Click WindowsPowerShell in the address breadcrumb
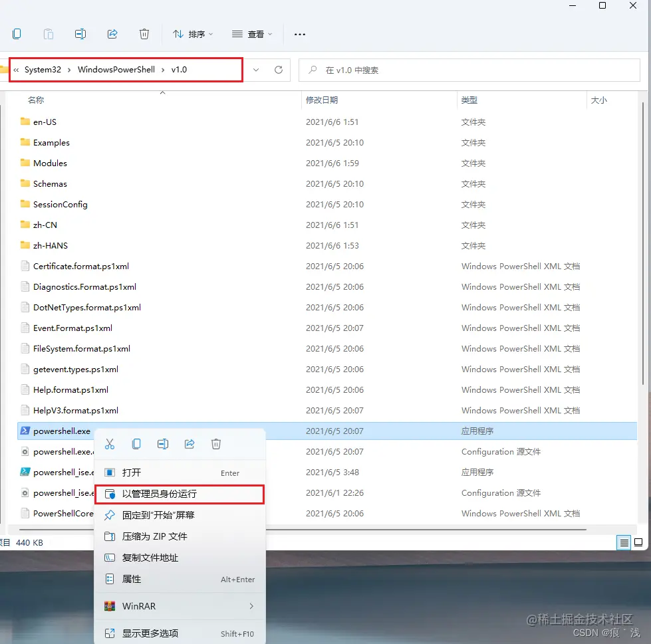The image size is (651, 644). pos(116,70)
